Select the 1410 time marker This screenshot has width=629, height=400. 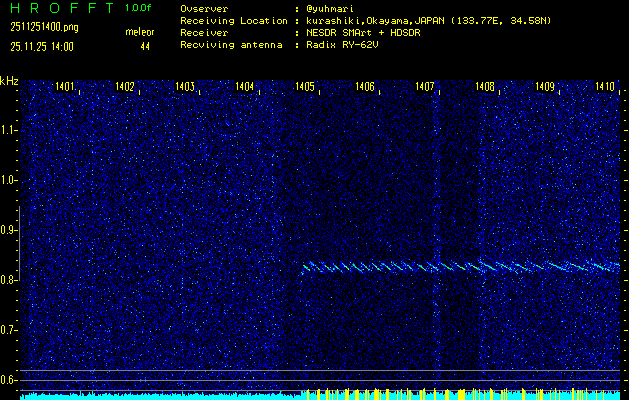[605, 87]
